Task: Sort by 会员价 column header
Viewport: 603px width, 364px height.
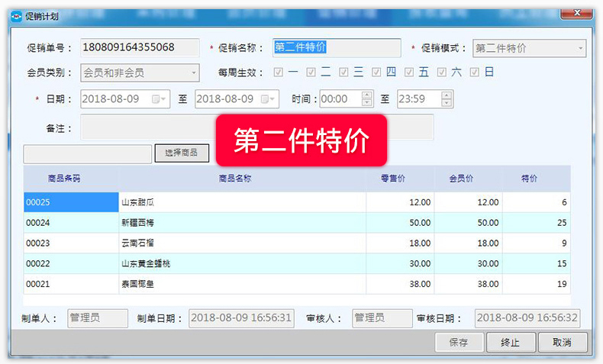Action: [469, 179]
